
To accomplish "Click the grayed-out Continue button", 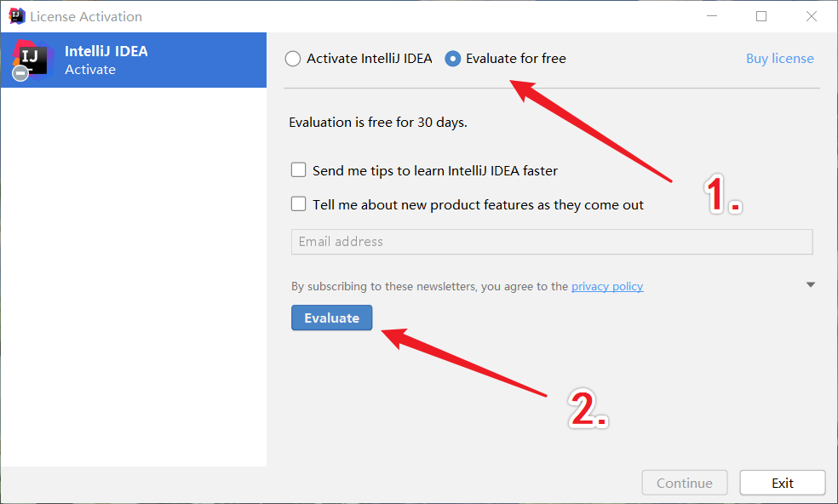I will (x=685, y=483).
